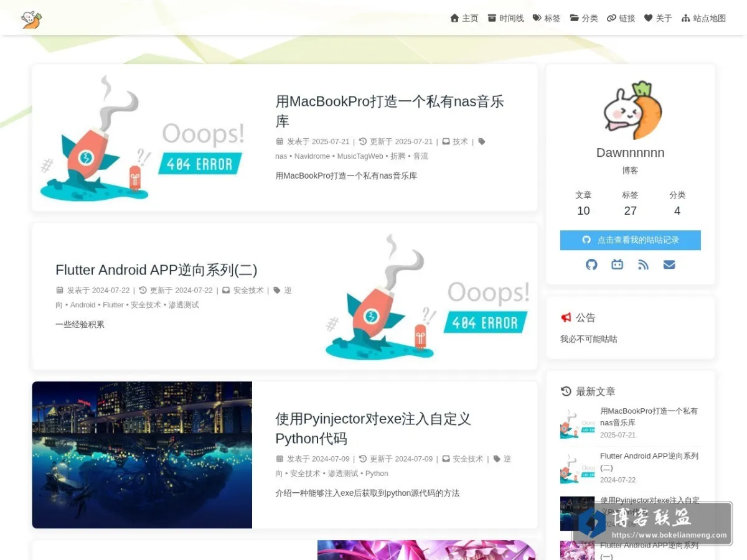Select the Android tag under the Flutter (二) post

pos(83,305)
